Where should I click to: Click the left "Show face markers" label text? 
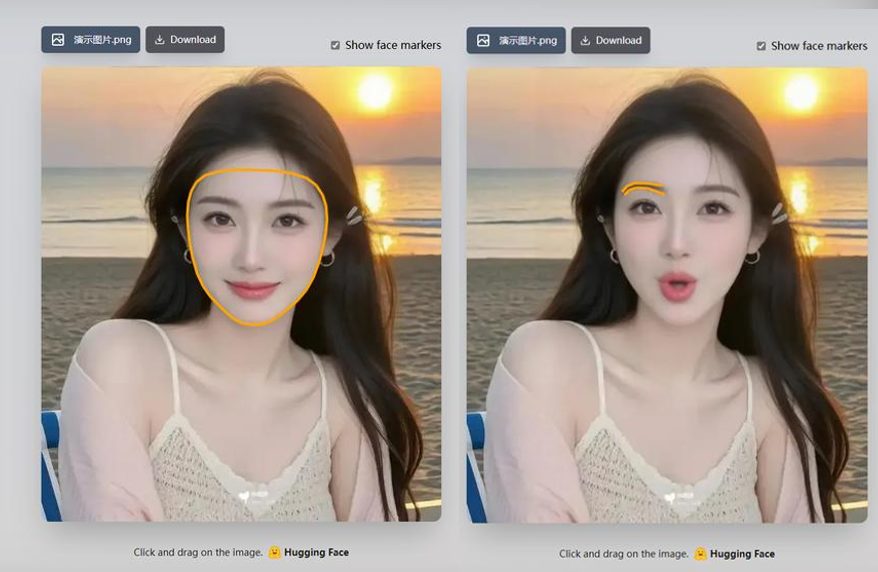pyautogui.click(x=393, y=46)
